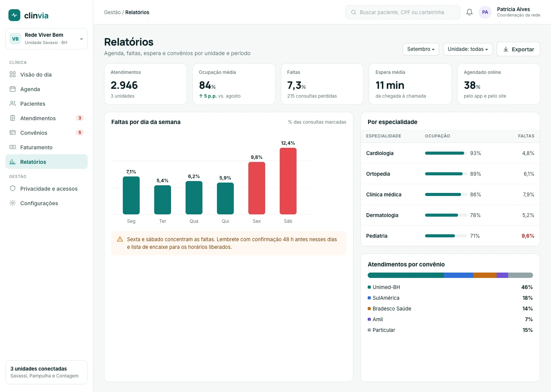
Task: Select the Pediatria row name
Action: tap(377, 236)
